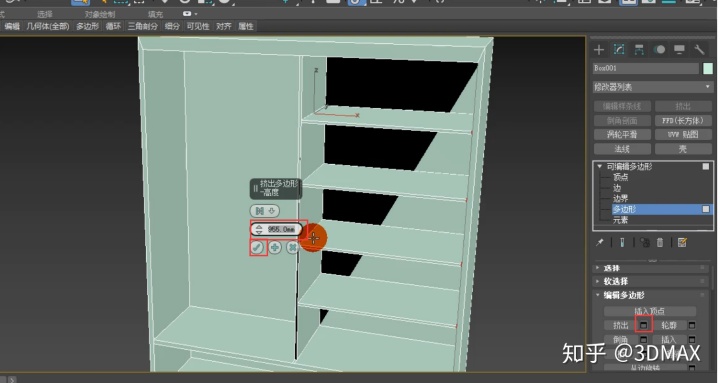Click the Pin Stack icon
720x383 pixels.
click(600, 242)
